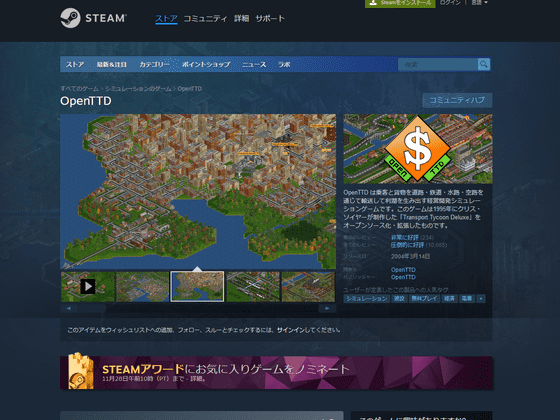Open the language dropdown at top
The width and height of the screenshot is (560, 420).
click(479, 2)
